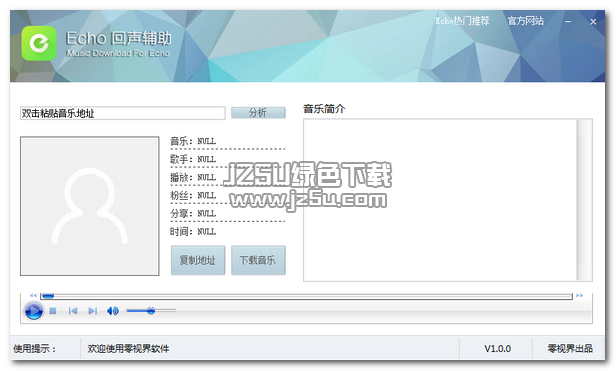Click the 音乐简介 heading label
616x371 pixels.
[324, 109]
